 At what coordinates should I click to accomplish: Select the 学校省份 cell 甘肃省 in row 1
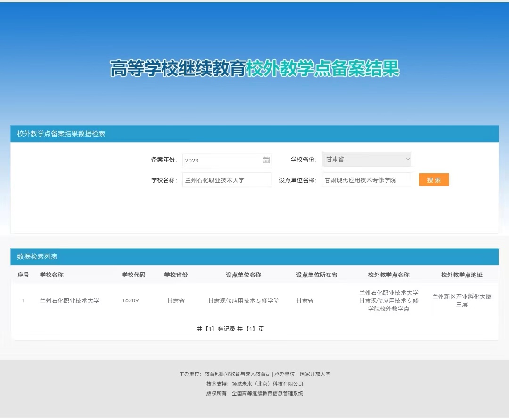click(176, 301)
